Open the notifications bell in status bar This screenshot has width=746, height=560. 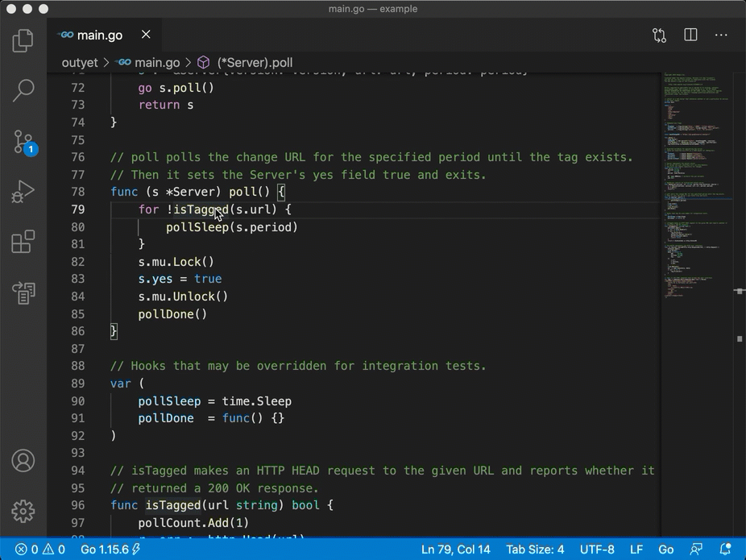click(x=725, y=550)
